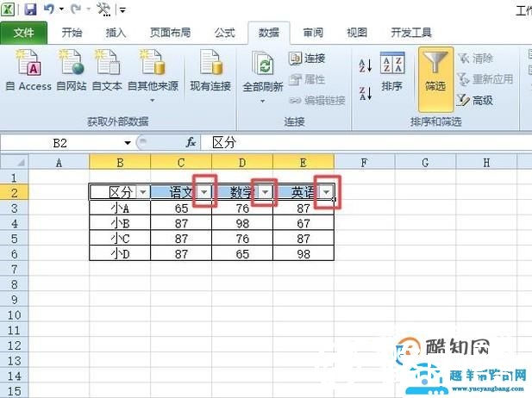This screenshot has width=532, height=398.
Task: Switch to the 开始 ribbon tab
Action: (72, 33)
